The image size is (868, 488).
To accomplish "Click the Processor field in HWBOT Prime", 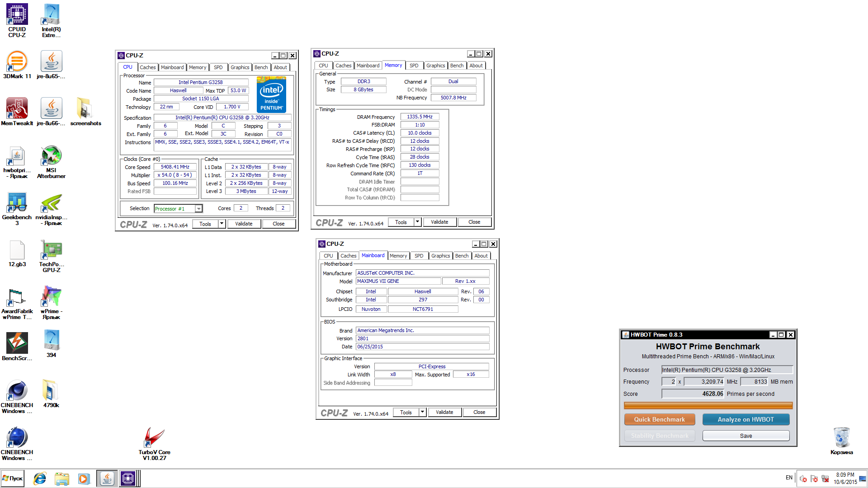I will click(x=727, y=370).
